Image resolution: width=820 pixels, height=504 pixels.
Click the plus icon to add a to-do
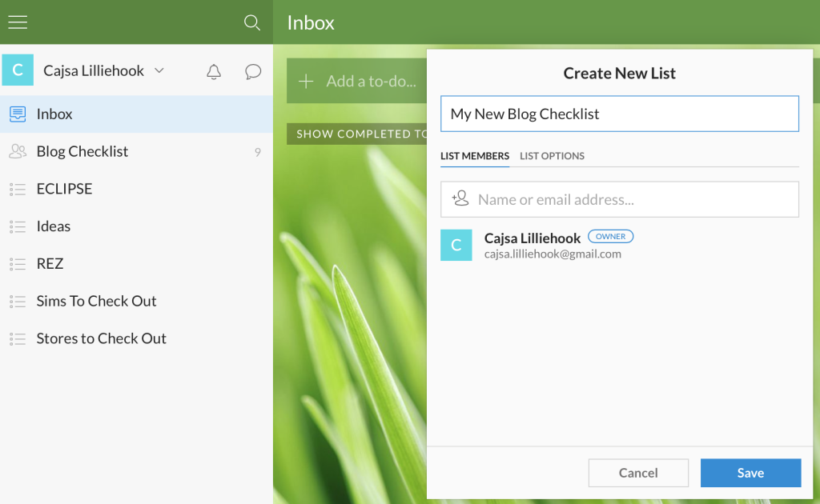coord(306,82)
